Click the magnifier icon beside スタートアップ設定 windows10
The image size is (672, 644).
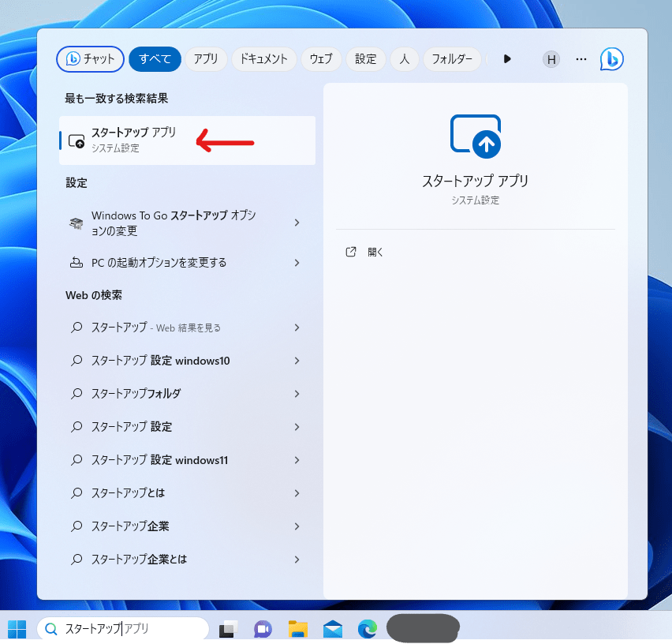coord(77,361)
